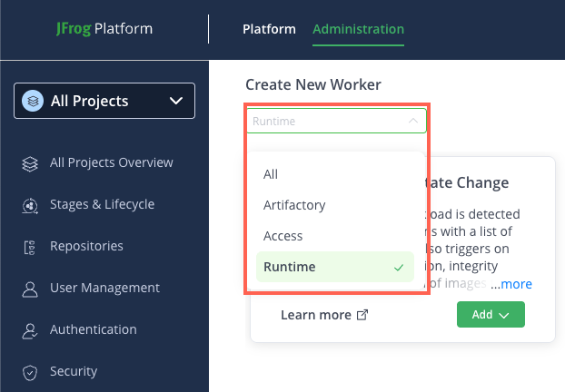Click the User Management person icon
Image resolution: width=565 pixels, height=392 pixels.
pos(30,289)
